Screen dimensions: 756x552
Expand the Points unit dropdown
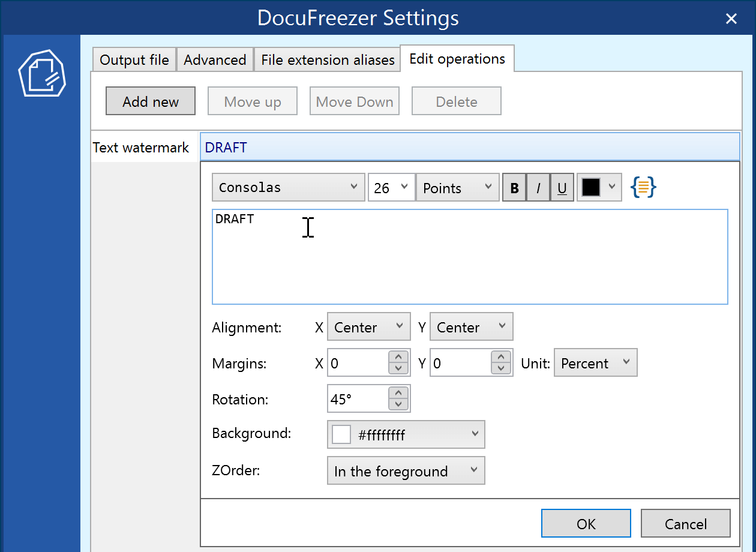pyautogui.click(x=457, y=188)
